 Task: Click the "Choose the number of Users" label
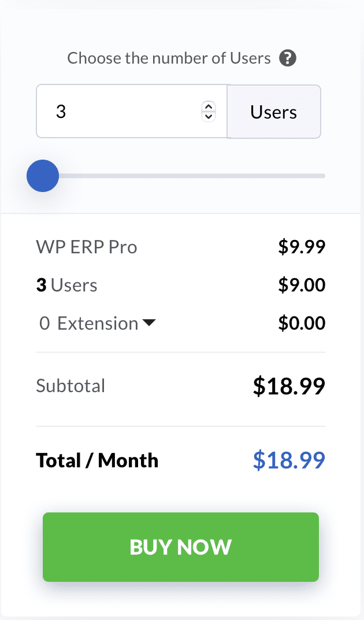coord(169,58)
